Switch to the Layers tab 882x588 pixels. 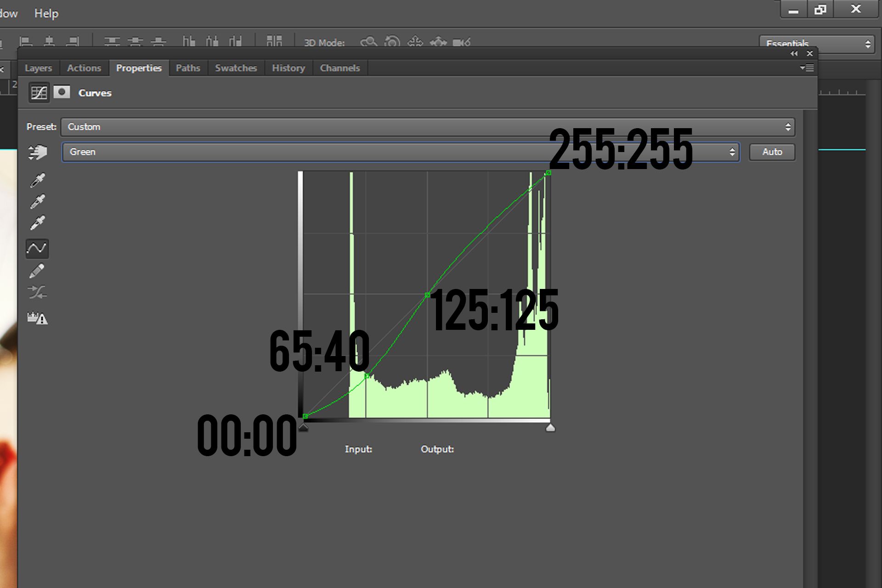[38, 68]
